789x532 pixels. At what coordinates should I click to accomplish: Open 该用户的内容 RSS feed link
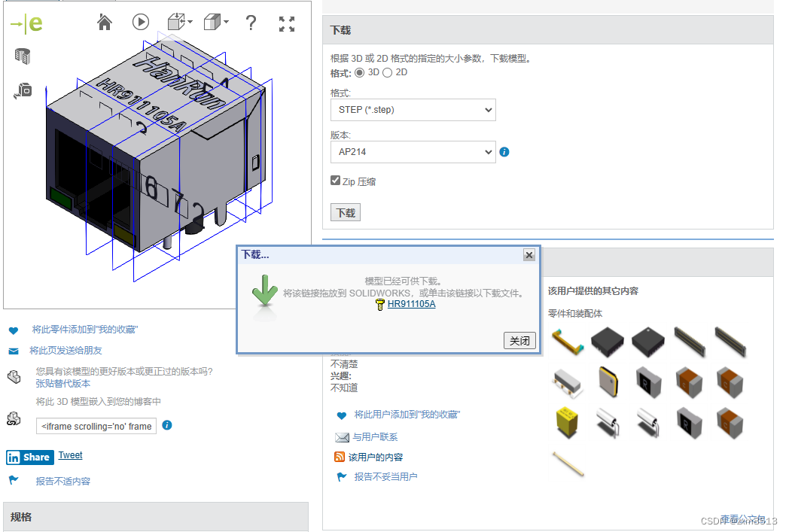click(x=376, y=457)
